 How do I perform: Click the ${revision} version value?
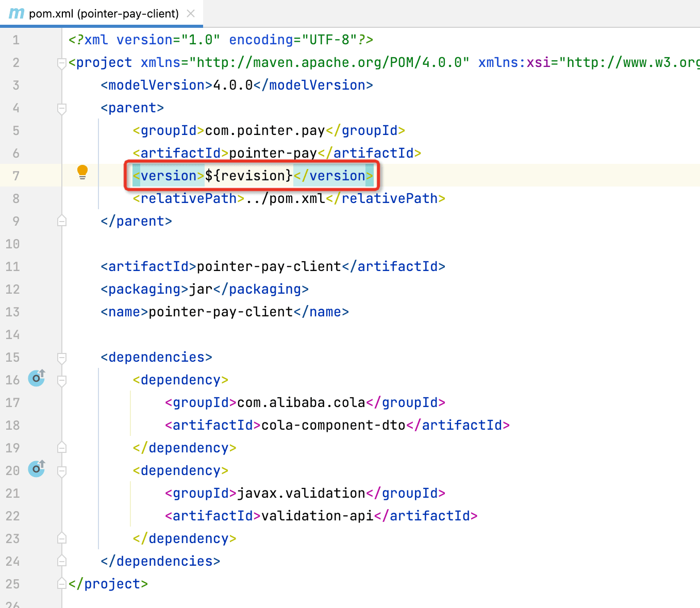tap(249, 176)
